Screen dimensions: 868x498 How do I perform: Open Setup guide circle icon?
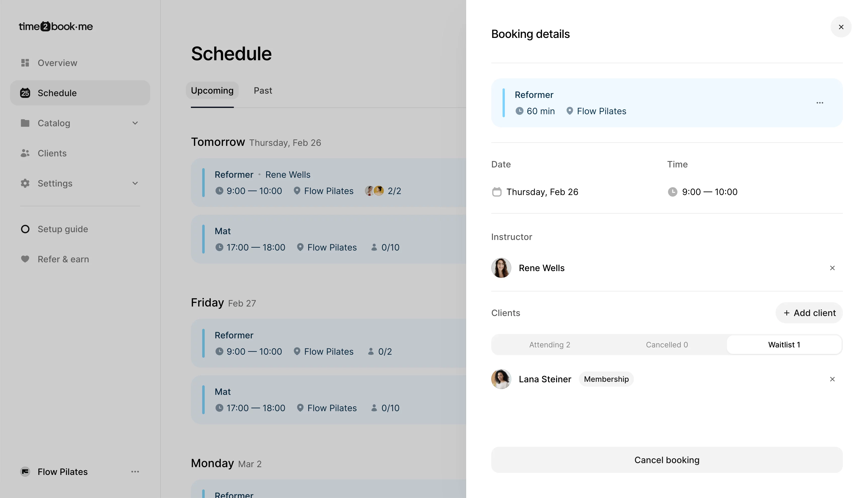point(25,229)
